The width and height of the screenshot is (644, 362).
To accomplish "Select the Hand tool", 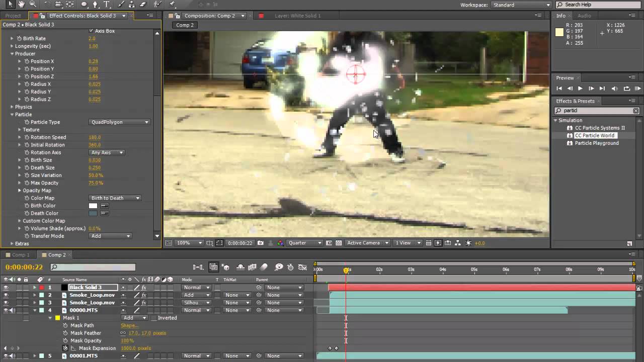I will point(22,5).
